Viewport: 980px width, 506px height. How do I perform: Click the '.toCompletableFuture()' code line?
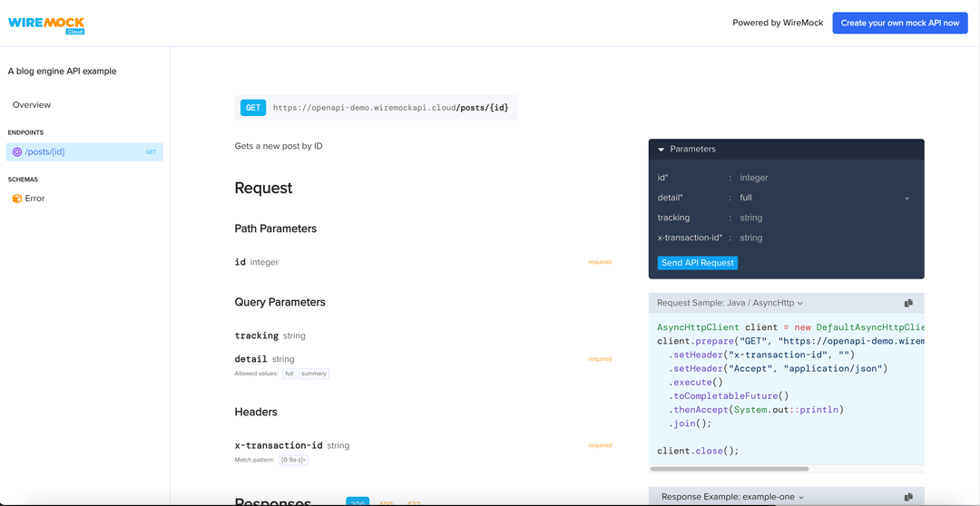pos(728,396)
